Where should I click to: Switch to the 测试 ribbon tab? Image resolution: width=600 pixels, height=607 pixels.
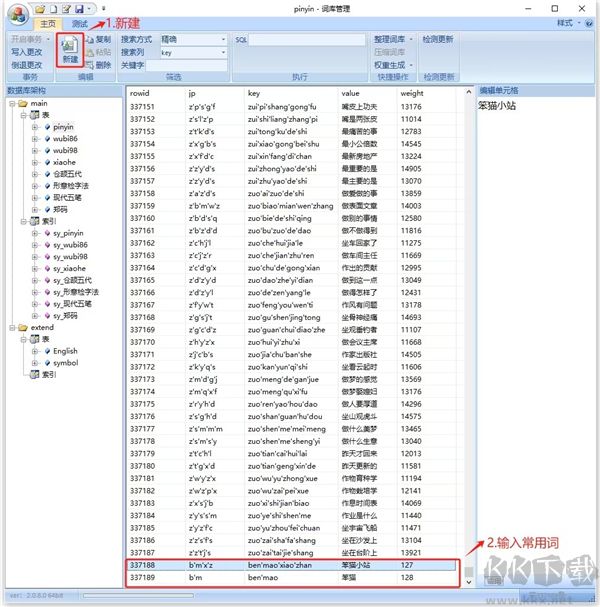pyautogui.click(x=79, y=24)
